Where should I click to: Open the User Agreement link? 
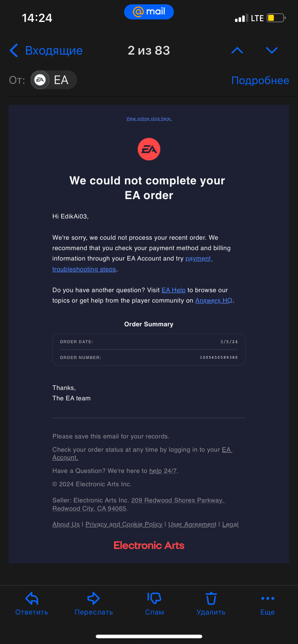tap(192, 524)
